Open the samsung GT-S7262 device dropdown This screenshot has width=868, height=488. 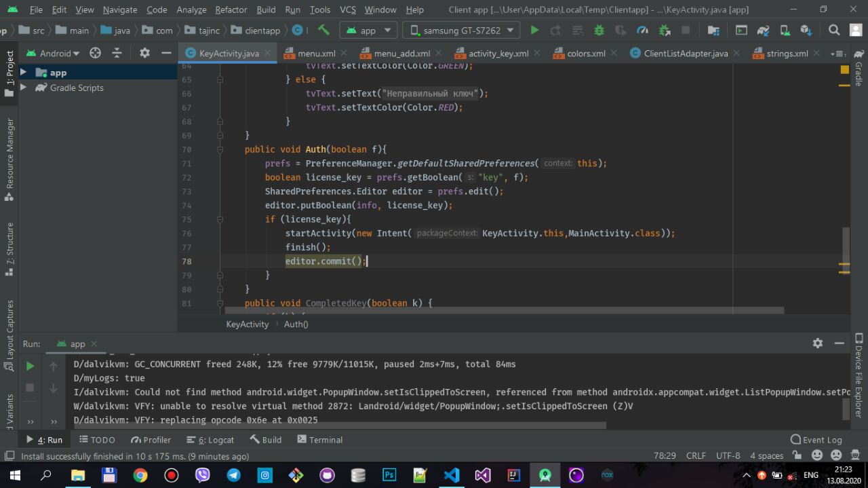point(462,31)
